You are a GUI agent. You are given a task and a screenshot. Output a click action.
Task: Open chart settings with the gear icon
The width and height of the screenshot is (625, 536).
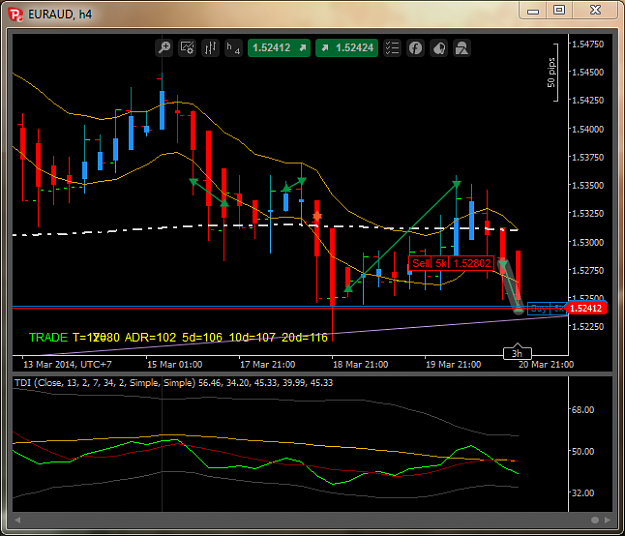pyautogui.click(x=187, y=48)
